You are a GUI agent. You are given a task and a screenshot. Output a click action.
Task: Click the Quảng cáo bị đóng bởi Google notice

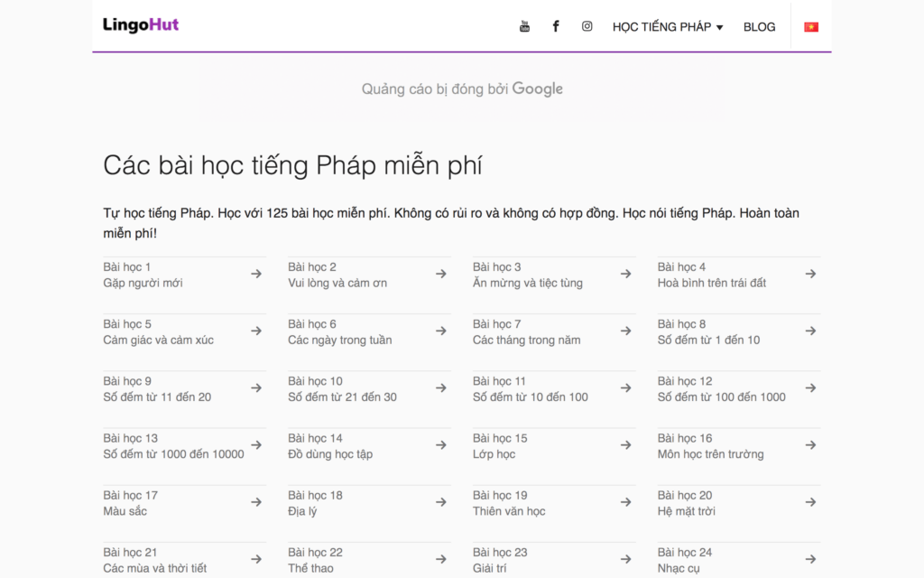coord(462,89)
